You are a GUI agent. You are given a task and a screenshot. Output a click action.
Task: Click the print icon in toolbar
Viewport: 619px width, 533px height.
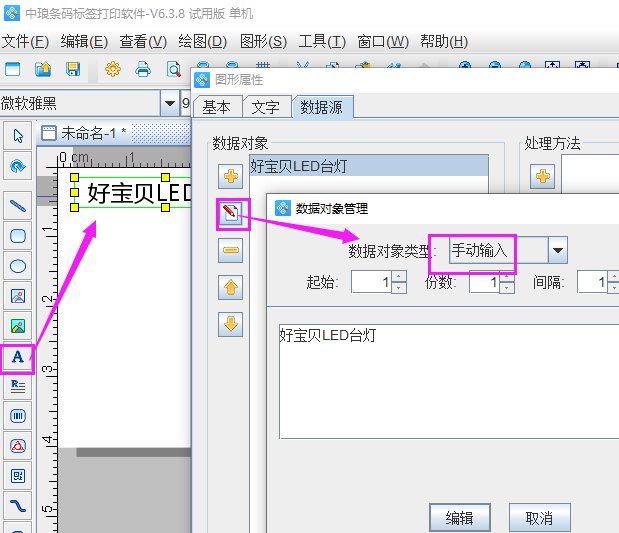(143, 69)
